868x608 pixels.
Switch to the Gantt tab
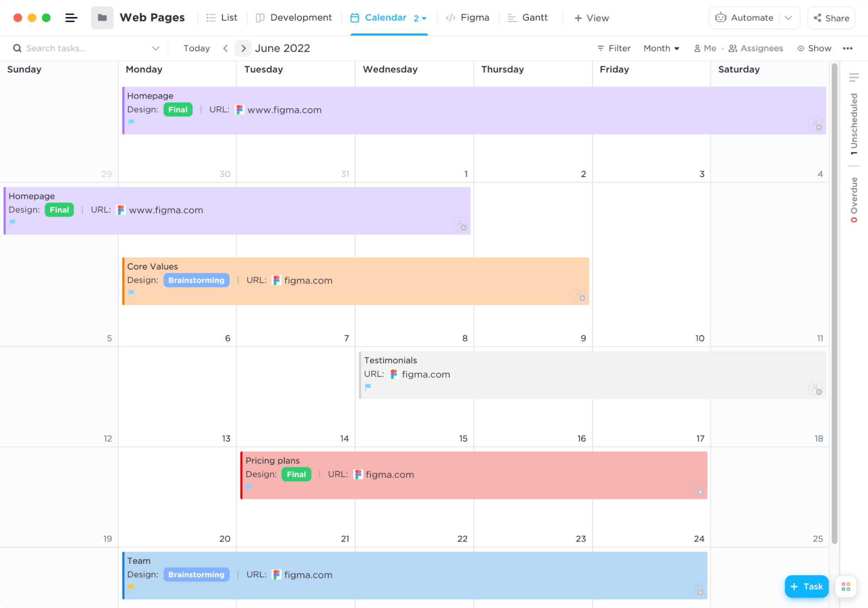(x=528, y=18)
